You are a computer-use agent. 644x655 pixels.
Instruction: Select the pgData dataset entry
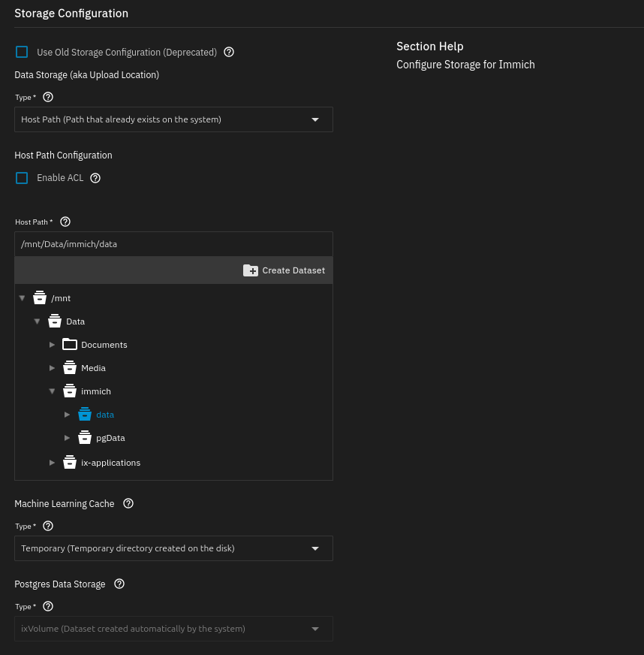point(110,438)
